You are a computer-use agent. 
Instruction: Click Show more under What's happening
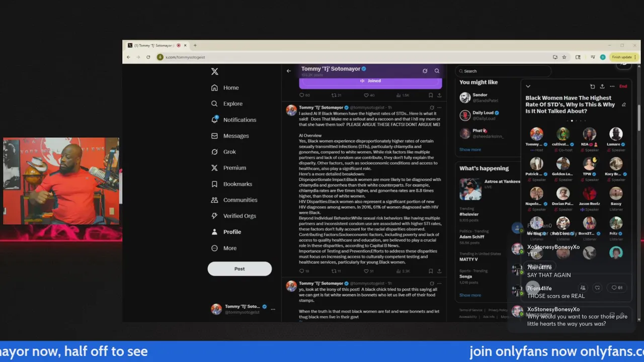470,295
